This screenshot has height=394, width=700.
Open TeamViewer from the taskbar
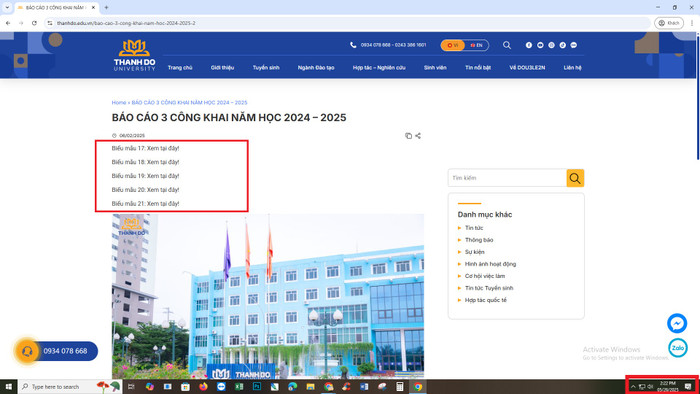221,387
